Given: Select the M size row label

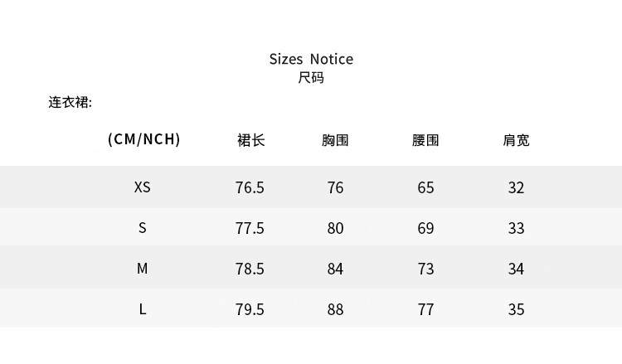Looking at the screenshot, I should click(143, 269).
